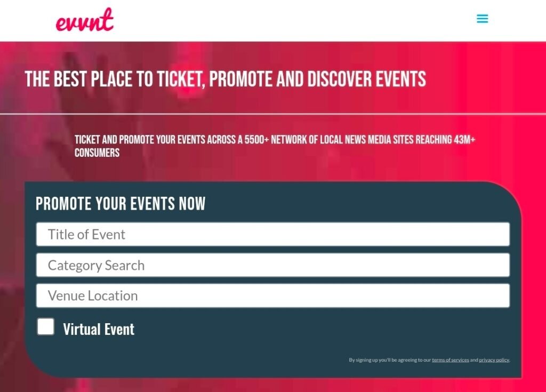Click empty dark panel area beside Virtual Event
546x392 pixels.
pos(320,329)
